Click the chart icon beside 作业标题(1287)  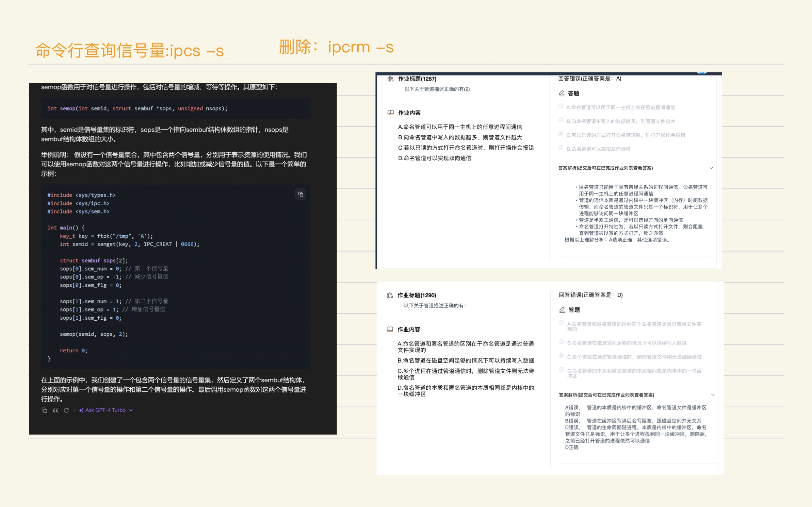point(390,79)
